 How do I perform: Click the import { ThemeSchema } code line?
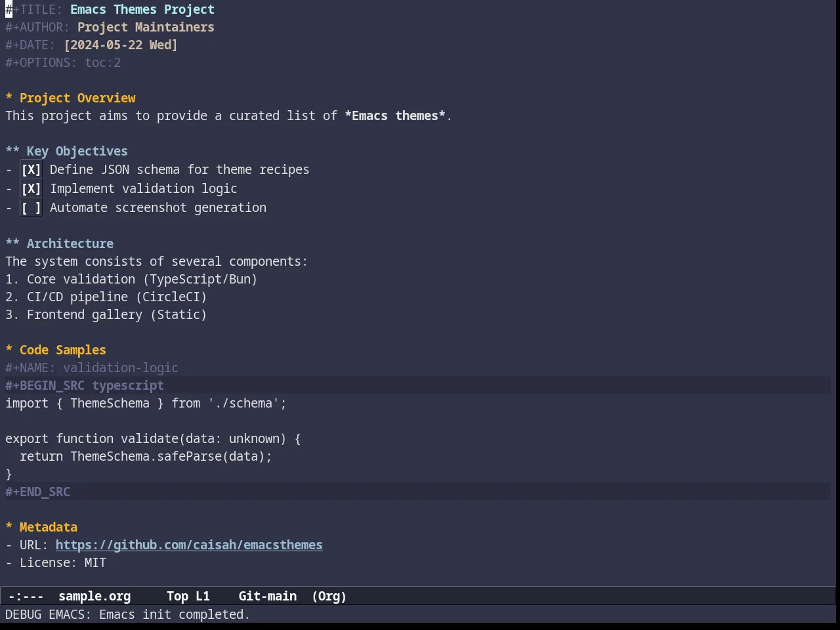[x=146, y=403]
